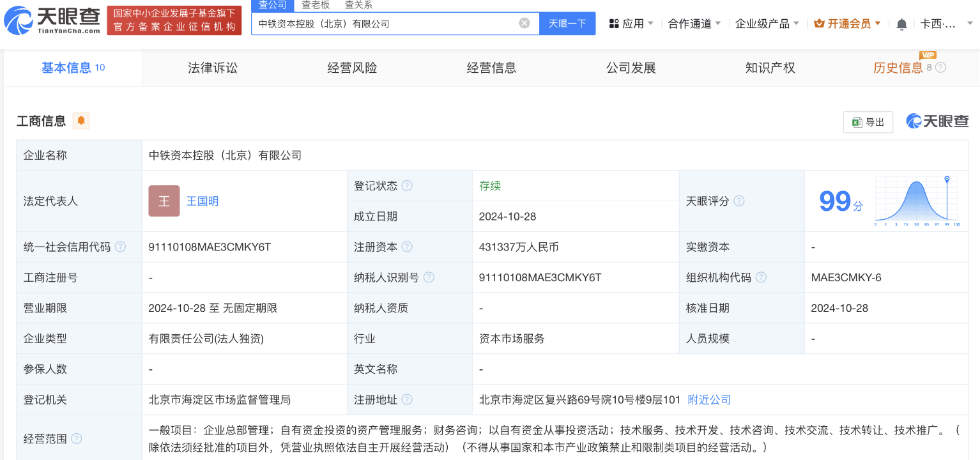Switch to the 法律诉讼 tab
Image resolution: width=980 pixels, height=460 pixels.
point(212,68)
